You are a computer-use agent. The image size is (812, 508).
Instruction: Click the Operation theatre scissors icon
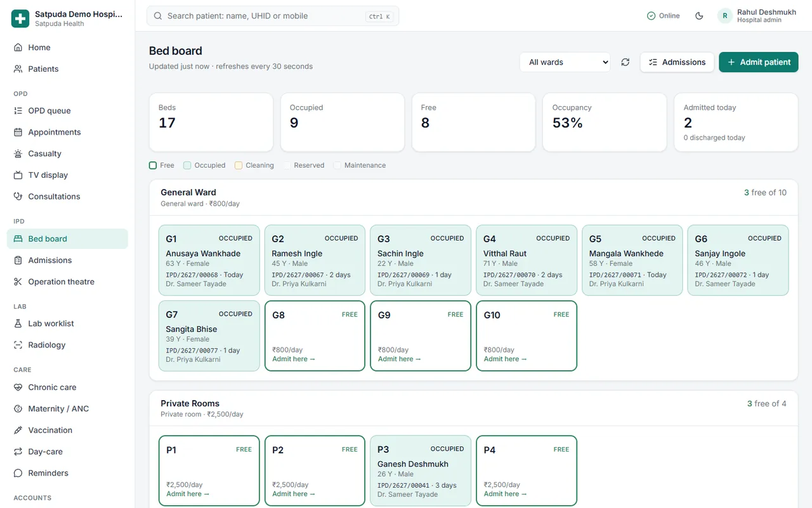tap(18, 282)
